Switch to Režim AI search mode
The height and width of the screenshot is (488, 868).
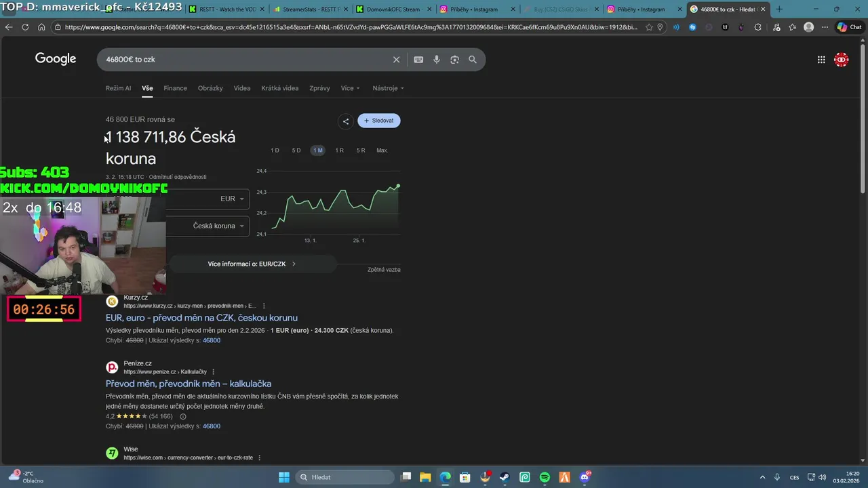[x=118, y=88]
